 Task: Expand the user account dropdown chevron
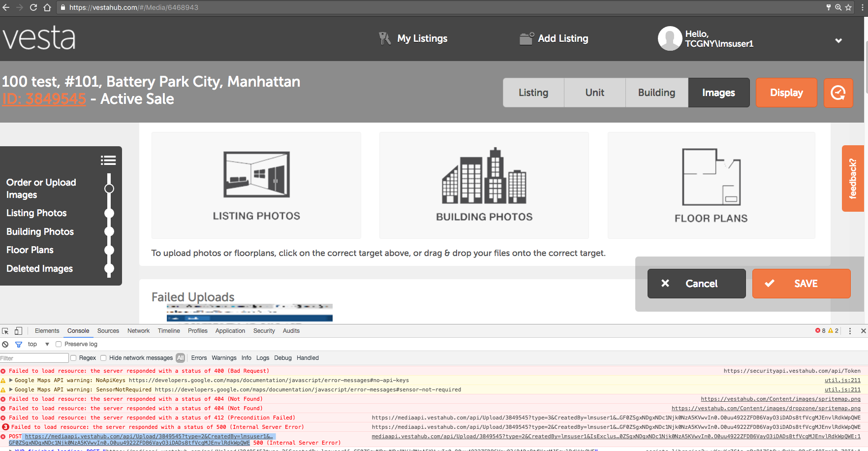coord(838,40)
